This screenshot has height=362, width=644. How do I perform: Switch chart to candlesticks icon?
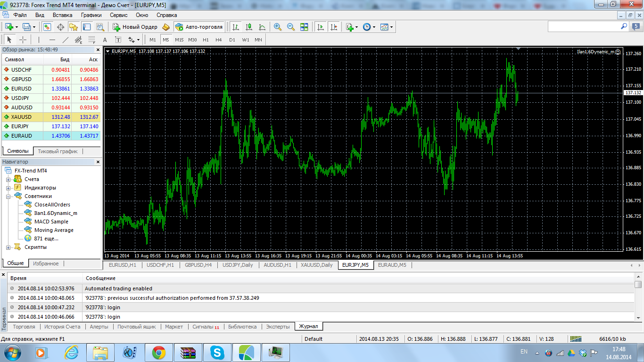pyautogui.click(x=249, y=27)
